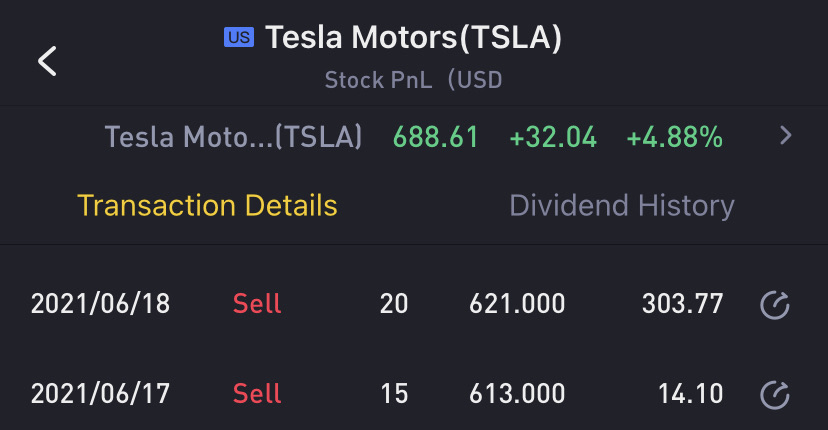
Task: Tap the back arrow icon
Action: [x=47, y=61]
